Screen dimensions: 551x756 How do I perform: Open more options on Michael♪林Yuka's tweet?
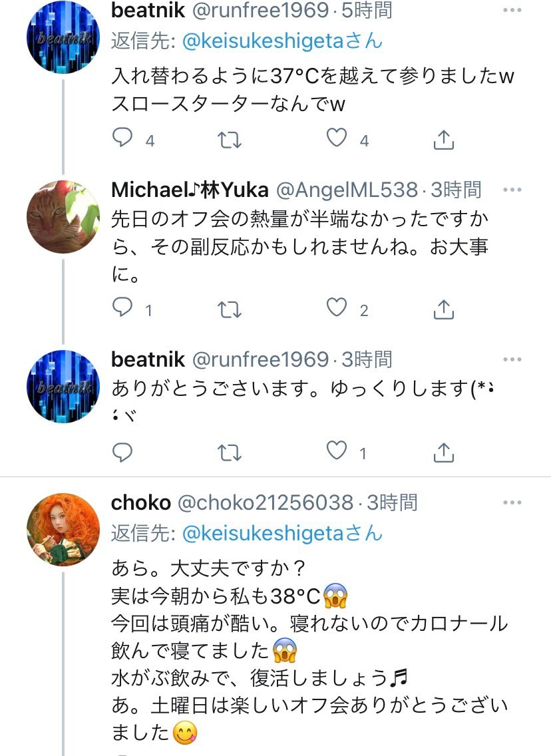point(512,190)
